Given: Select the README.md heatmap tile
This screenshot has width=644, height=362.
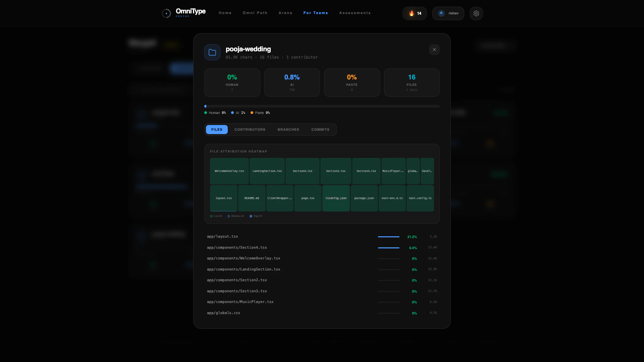Looking at the screenshot, I should click(252, 198).
